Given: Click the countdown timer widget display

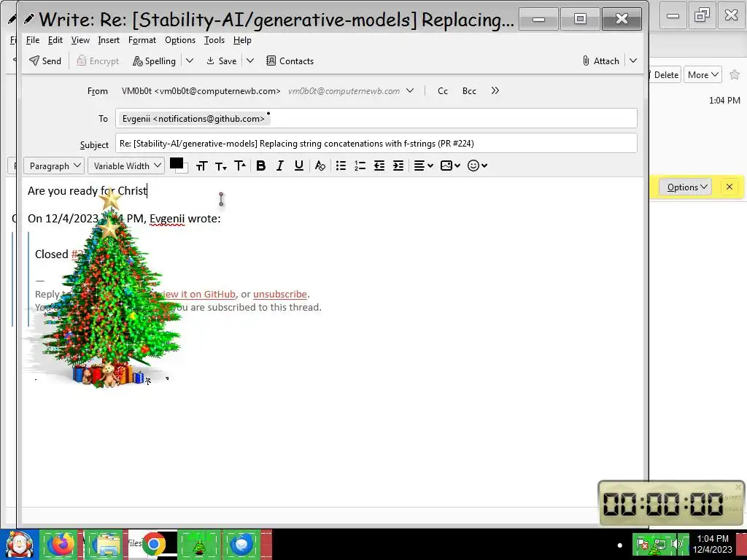Looking at the screenshot, I should pyautogui.click(x=663, y=504).
